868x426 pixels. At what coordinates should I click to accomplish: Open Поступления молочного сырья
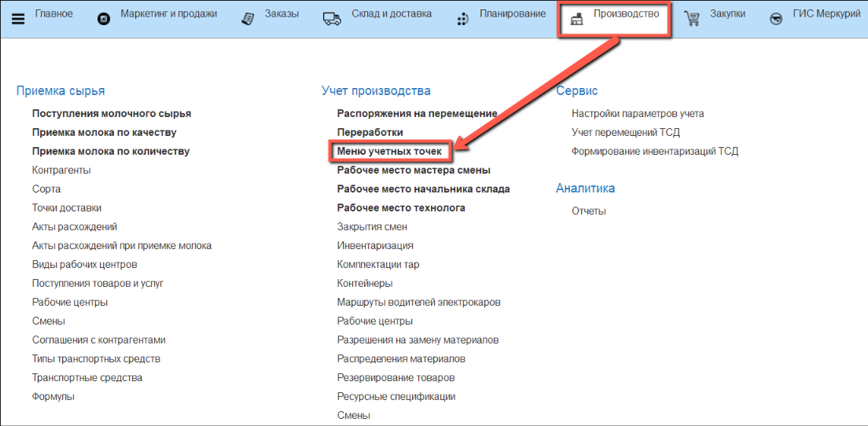point(112,113)
